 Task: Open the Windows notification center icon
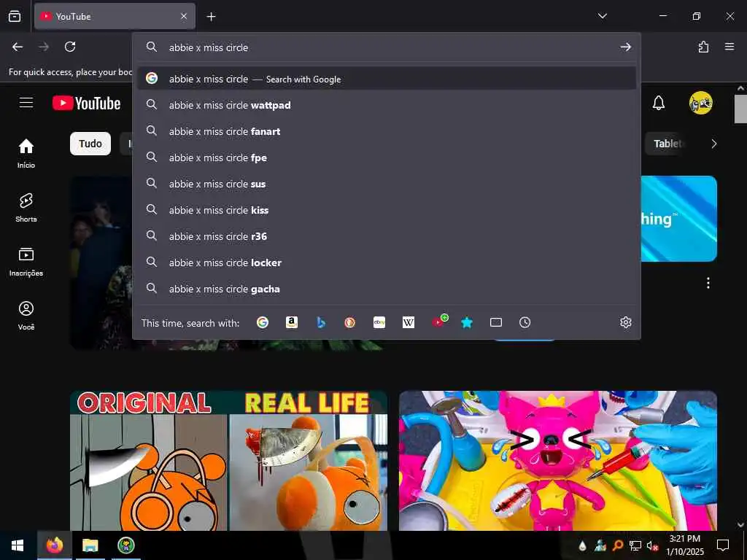[x=723, y=545]
